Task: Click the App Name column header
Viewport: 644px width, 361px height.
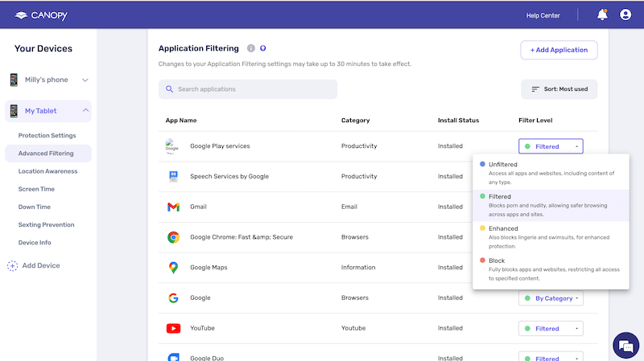Action: click(181, 120)
